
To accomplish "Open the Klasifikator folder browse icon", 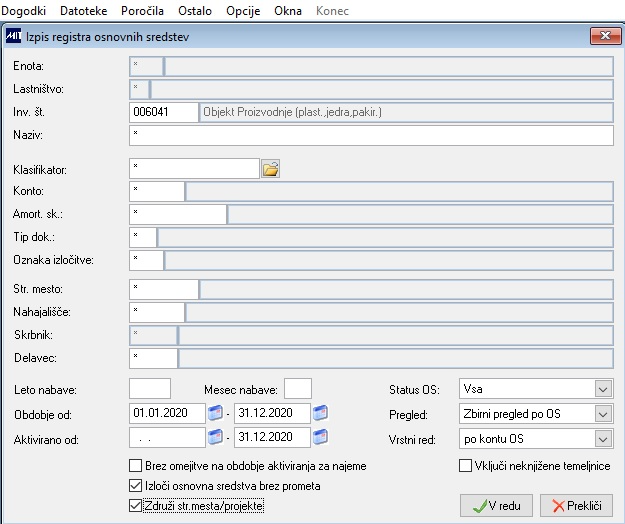I will click(270, 169).
